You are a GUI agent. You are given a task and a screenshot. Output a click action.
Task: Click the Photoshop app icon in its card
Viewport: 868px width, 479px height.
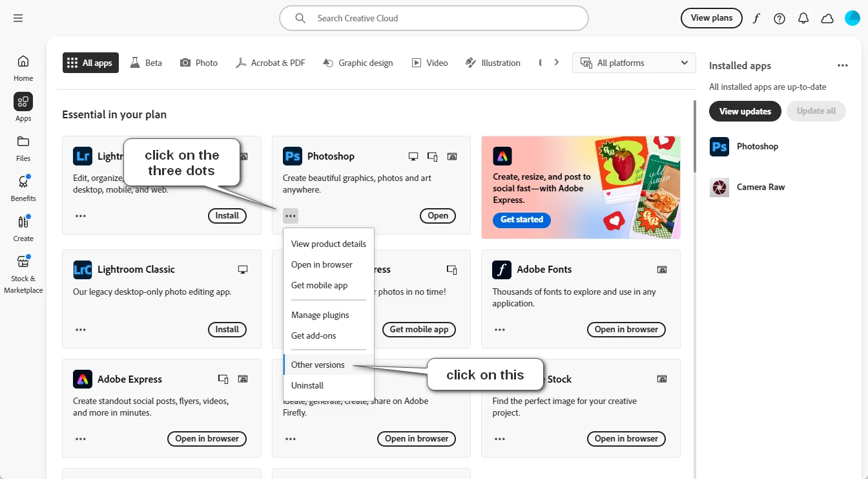click(x=293, y=156)
